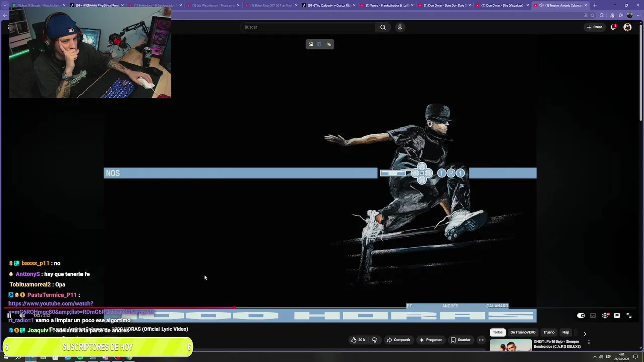Open the Windows taskbar search
The width and height of the screenshot is (644, 362).
(18, 357)
